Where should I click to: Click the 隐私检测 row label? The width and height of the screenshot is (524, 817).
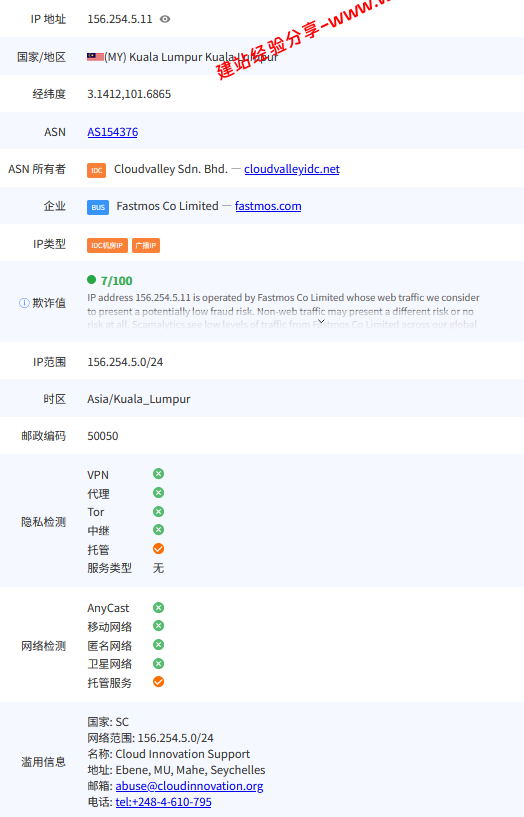(x=43, y=522)
